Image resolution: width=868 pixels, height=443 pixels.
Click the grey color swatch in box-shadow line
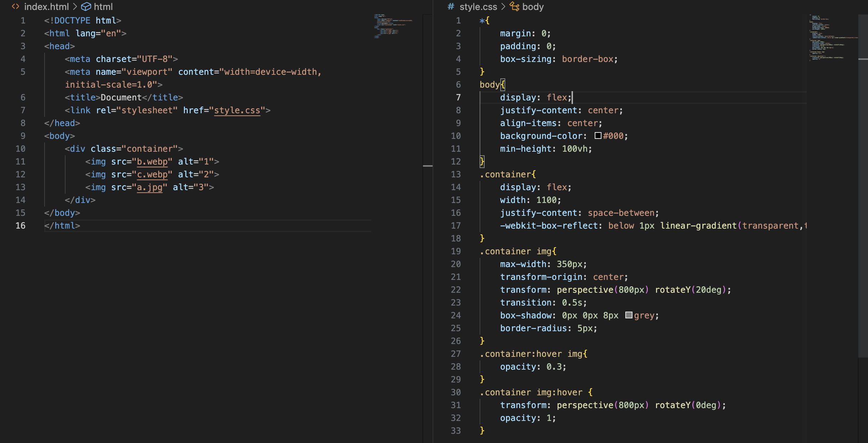628,315
